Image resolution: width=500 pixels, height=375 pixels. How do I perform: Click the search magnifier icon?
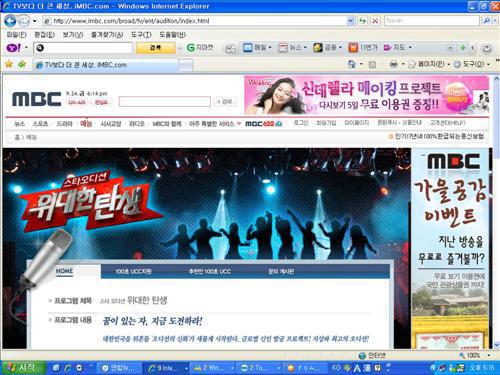click(x=487, y=21)
